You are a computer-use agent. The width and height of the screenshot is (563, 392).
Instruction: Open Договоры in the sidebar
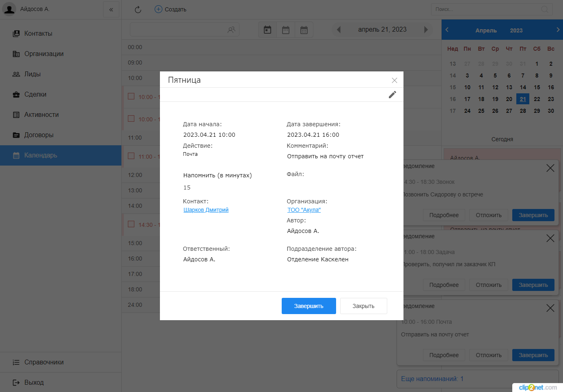(x=61, y=135)
